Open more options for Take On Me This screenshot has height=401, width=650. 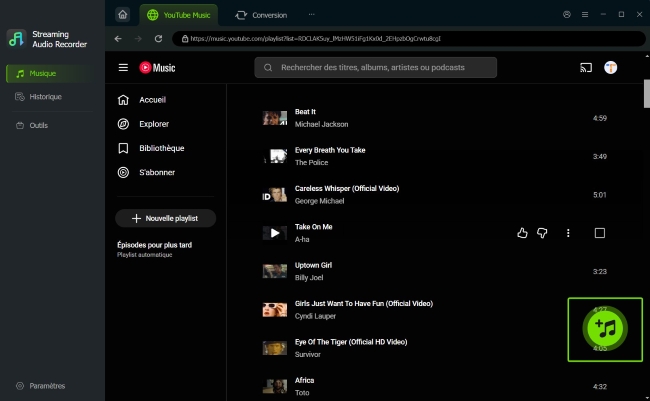pos(568,233)
